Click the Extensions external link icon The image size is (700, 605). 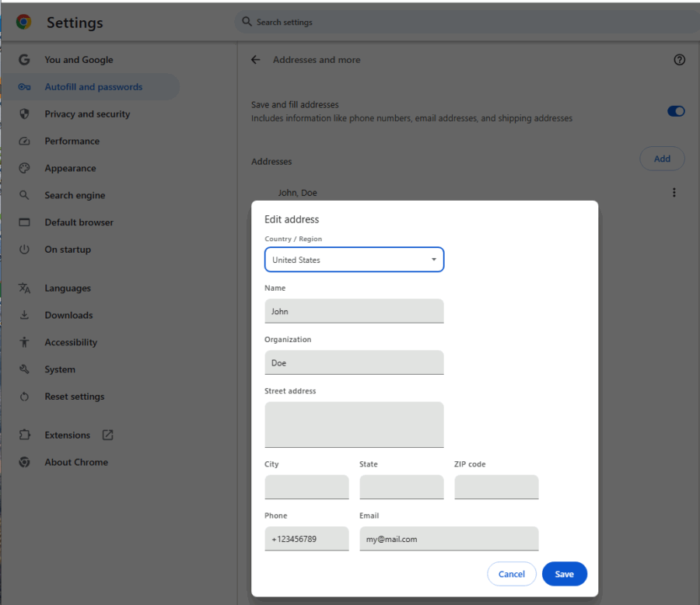[107, 435]
